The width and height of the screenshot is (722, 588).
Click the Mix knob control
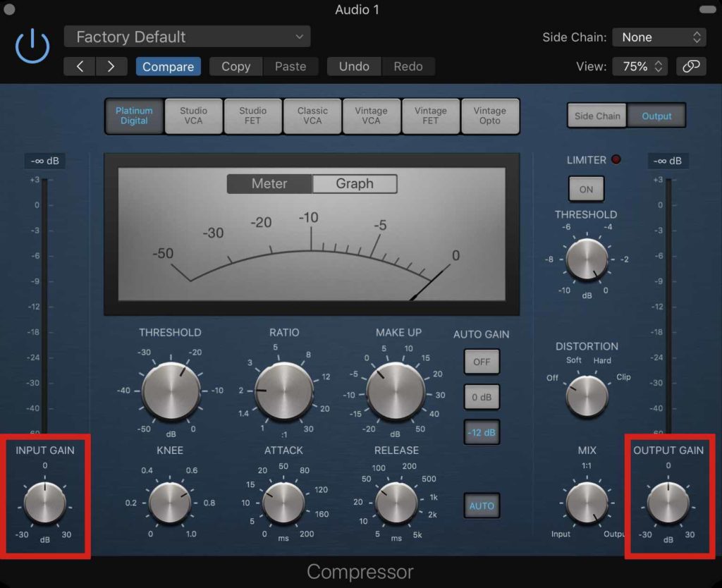587,503
